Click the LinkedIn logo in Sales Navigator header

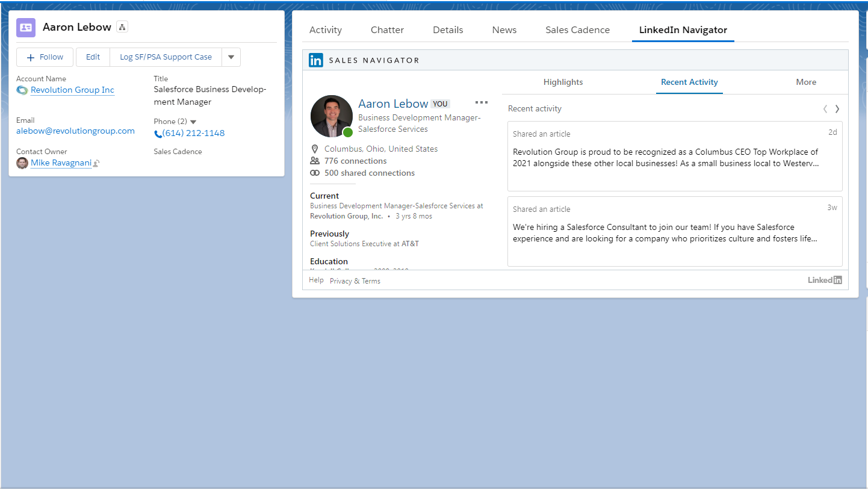[x=316, y=60]
